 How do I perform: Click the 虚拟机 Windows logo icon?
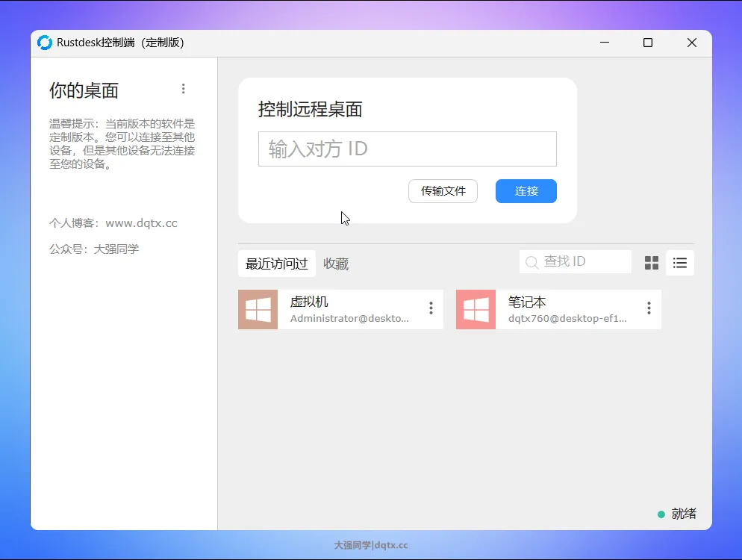tap(258, 309)
